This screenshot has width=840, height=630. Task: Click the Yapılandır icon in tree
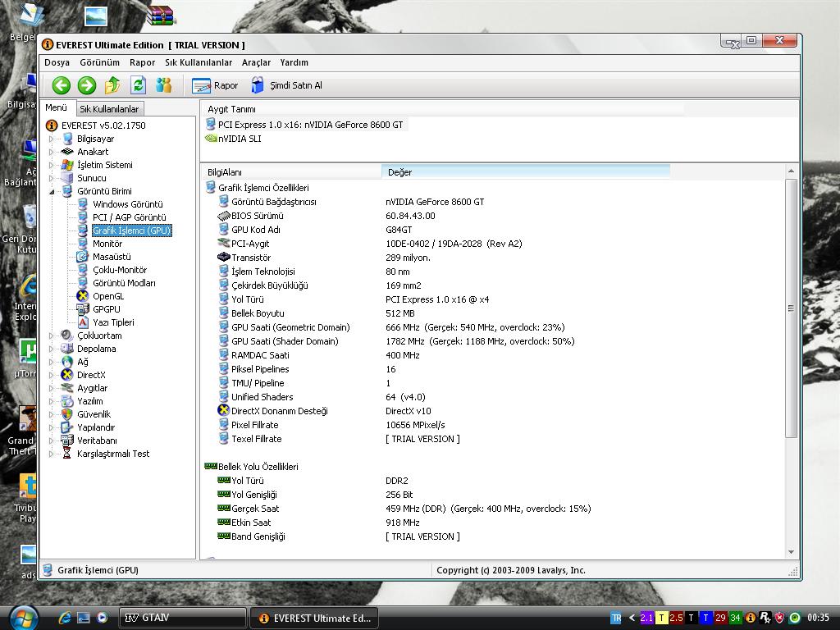click(67, 427)
